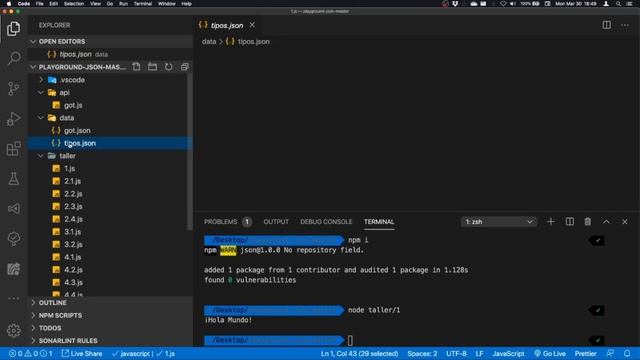Select tipos.json in Open Editors list
640x360 pixels.
(x=76, y=54)
